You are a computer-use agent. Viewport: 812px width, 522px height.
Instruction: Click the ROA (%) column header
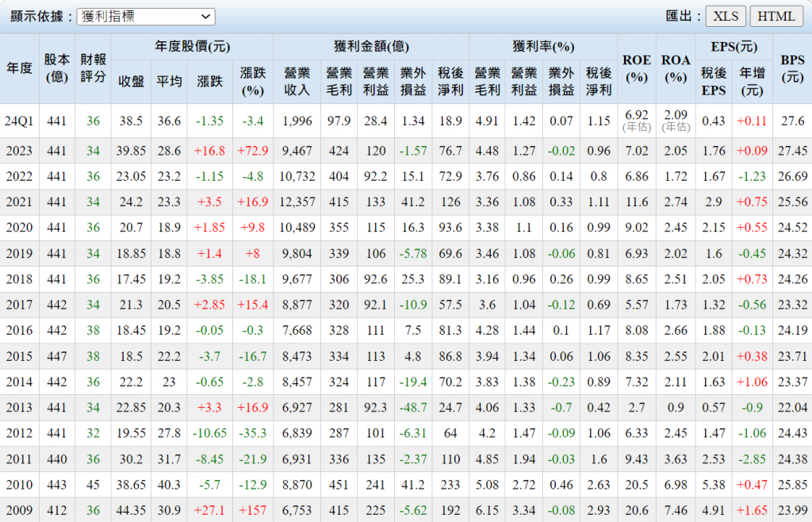(x=676, y=68)
